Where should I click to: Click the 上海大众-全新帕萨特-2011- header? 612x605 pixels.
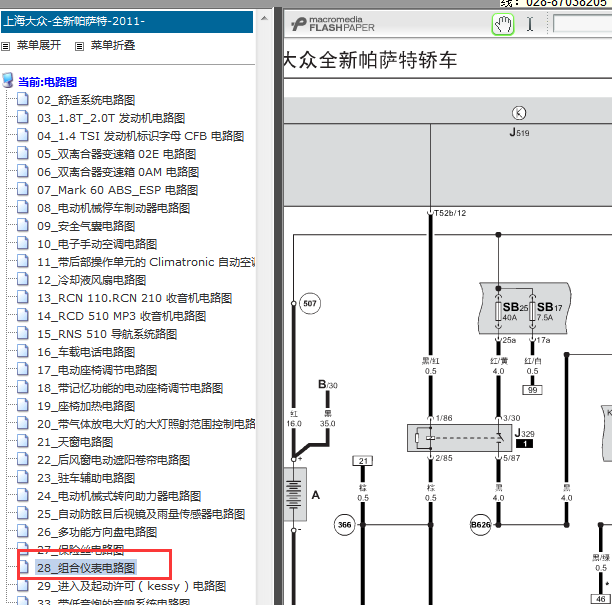coord(127,21)
